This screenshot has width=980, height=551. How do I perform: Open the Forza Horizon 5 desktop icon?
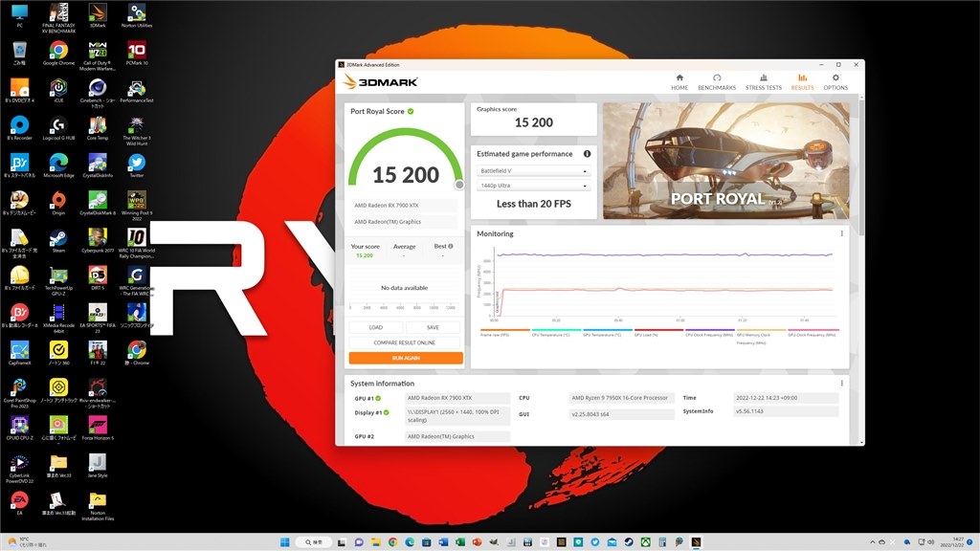98,429
